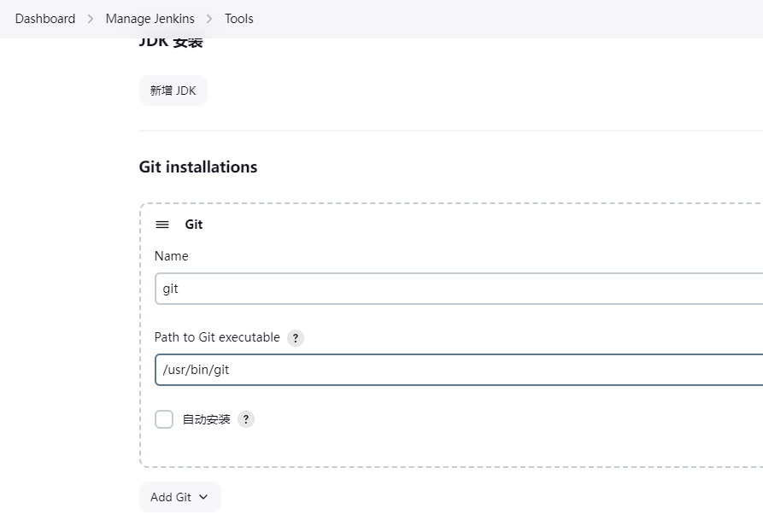This screenshot has width=763, height=532.
Task: Click the chevron after Manage Jenkins breadcrumb
Action: 209,19
